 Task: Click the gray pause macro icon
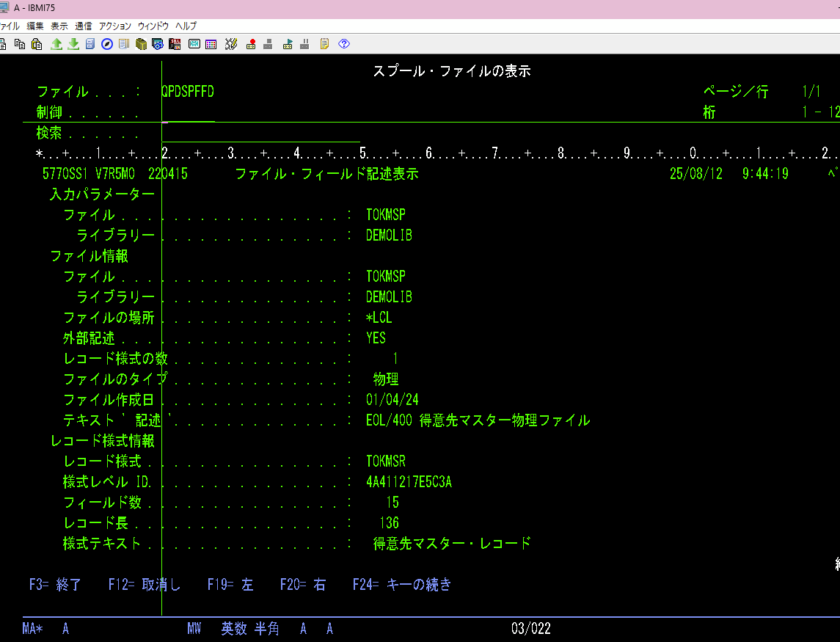pos(305,44)
